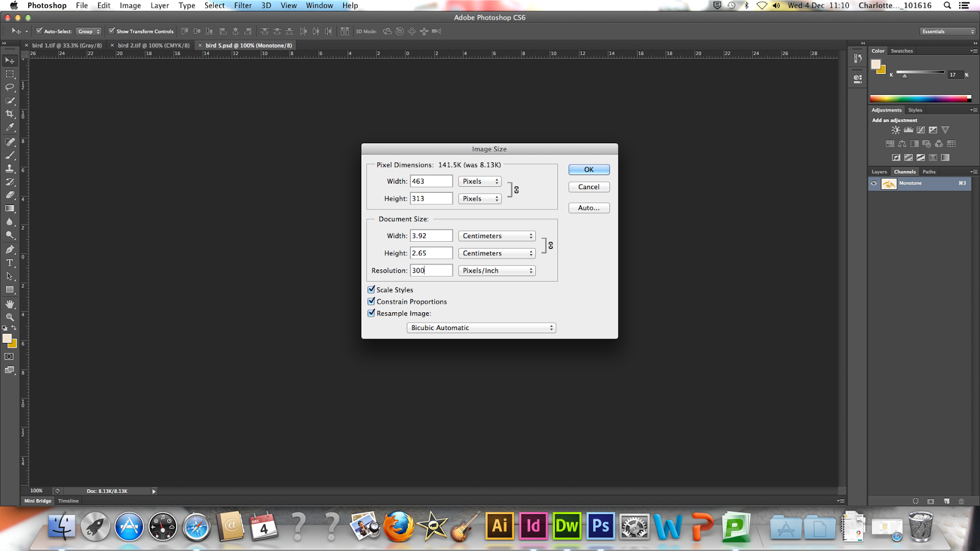The height and width of the screenshot is (551, 980).
Task: Switch to the Paths panel tab
Action: [x=929, y=172]
